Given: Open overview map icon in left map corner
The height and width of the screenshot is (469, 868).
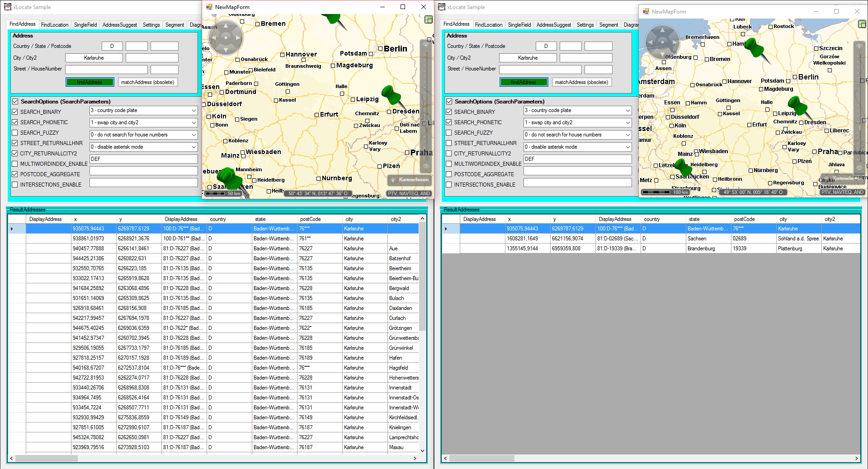Looking at the screenshot, I should point(429,19).
